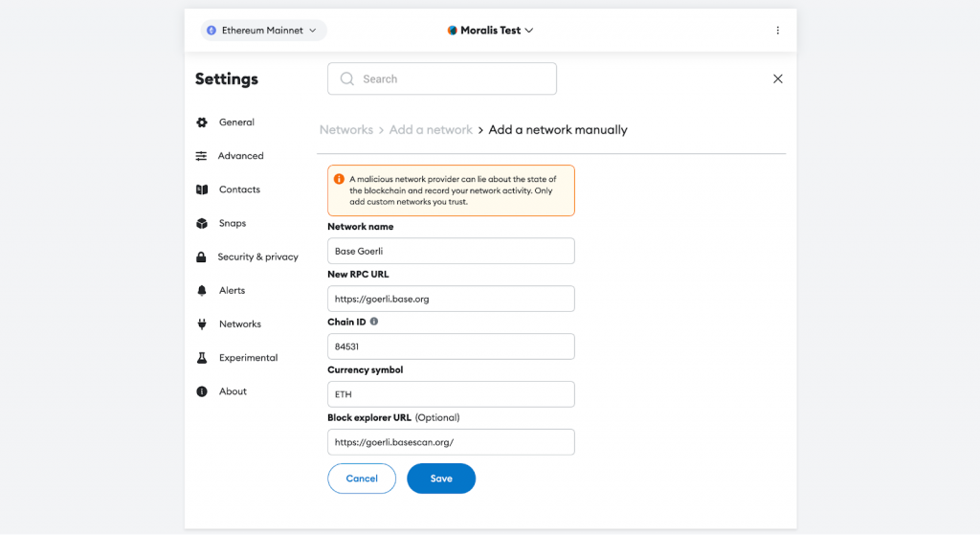The height and width of the screenshot is (535, 980).
Task: Click the New RPC URL field
Action: coord(452,299)
